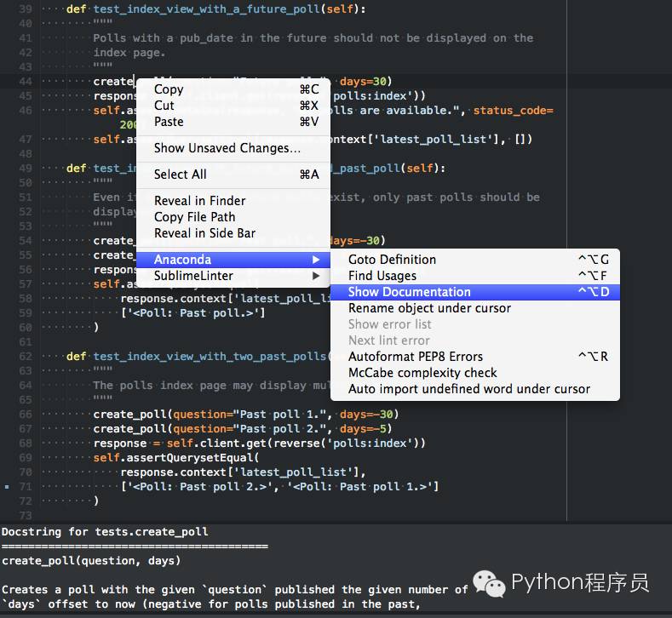Choose Cut in the context menu
This screenshot has height=618, width=672.
[233, 106]
